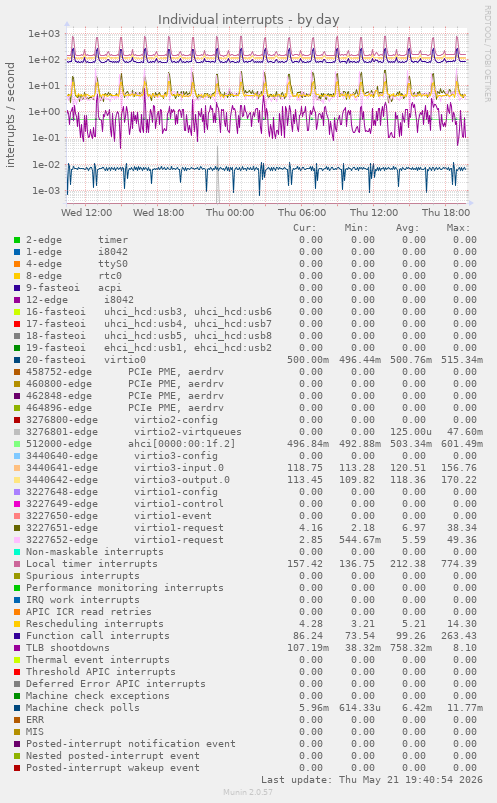
Task: Click the red swatch beside Threshold APIC interrupts
Action: pyautogui.click(x=17, y=672)
